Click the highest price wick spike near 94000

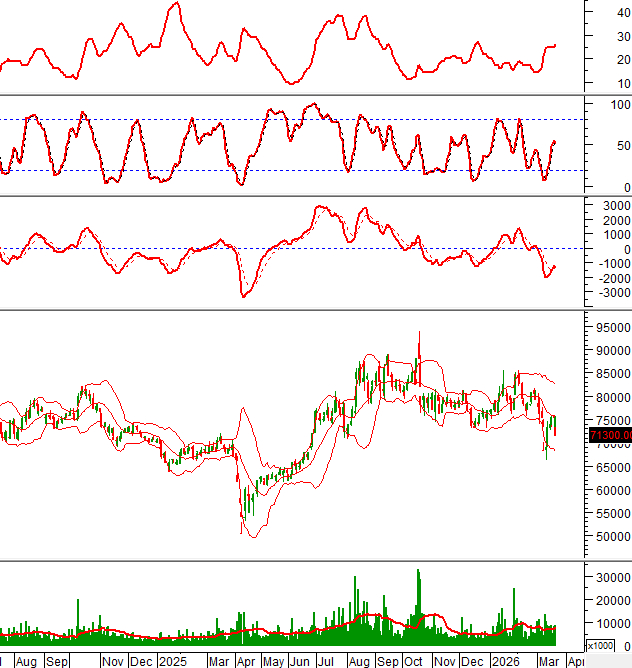tap(418, 335)
